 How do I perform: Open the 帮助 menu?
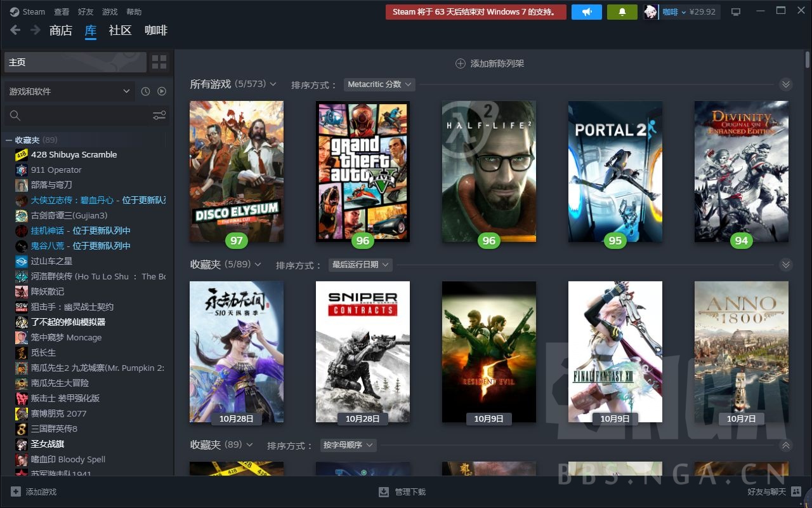click(133, 11)
